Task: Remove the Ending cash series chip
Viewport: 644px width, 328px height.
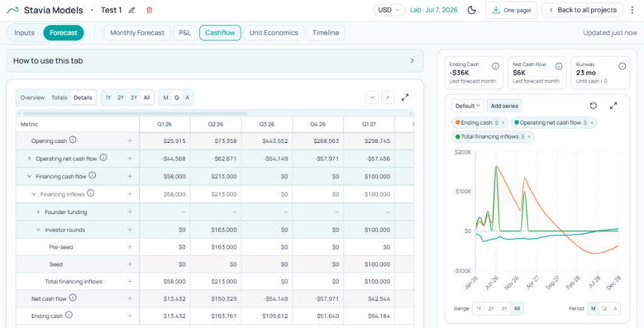Action: 503,123
